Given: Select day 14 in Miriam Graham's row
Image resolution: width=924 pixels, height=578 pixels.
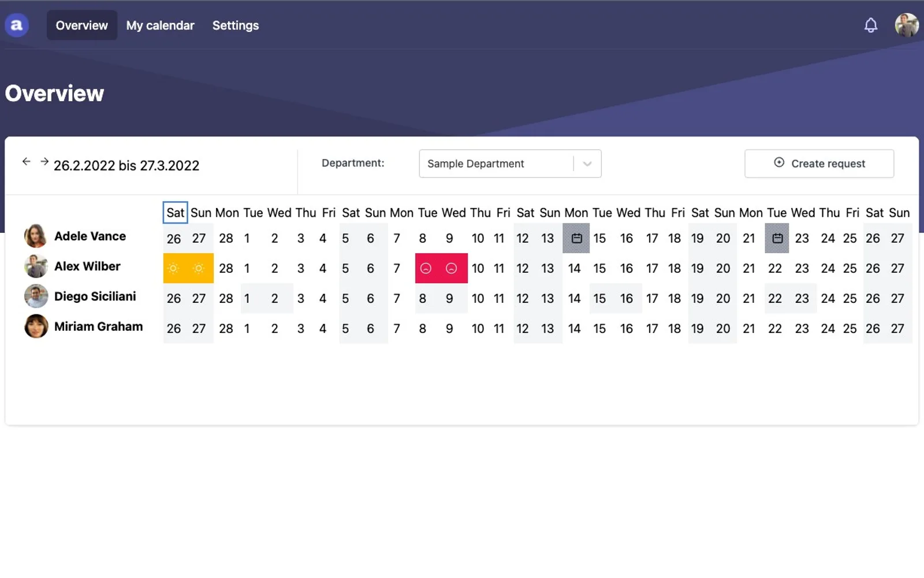Looking at the screenshot, I should pyautogui.click(x=574, y=328).
